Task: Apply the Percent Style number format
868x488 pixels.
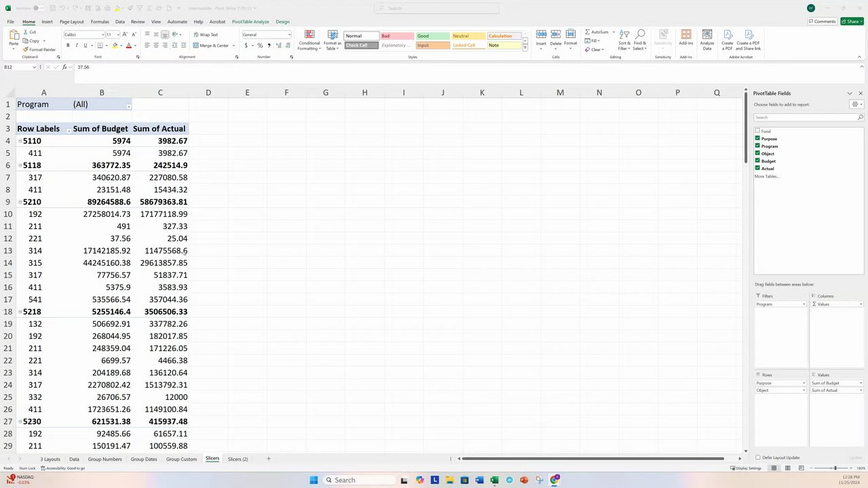Action: click(x=260, y=45)
